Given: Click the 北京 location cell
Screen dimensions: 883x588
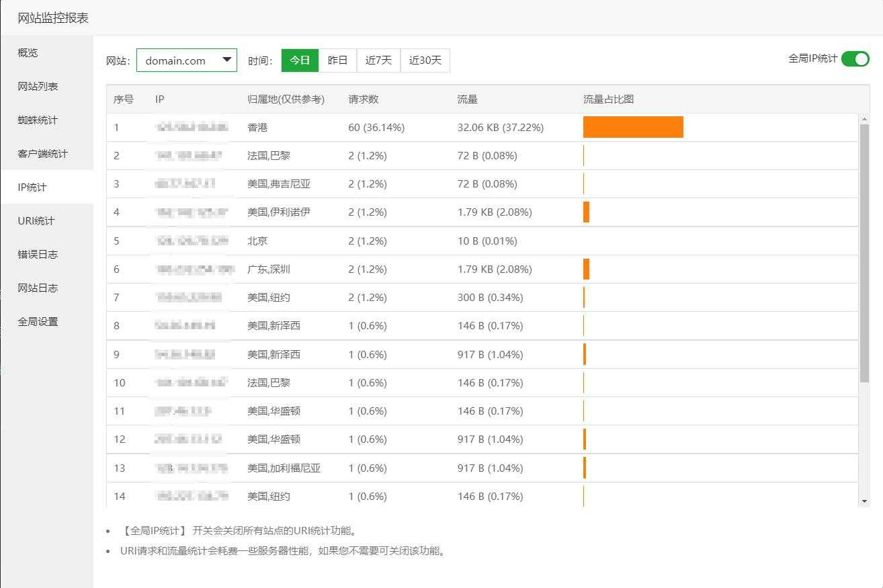Looking at the screenshot, I should (x=257, y=241).
